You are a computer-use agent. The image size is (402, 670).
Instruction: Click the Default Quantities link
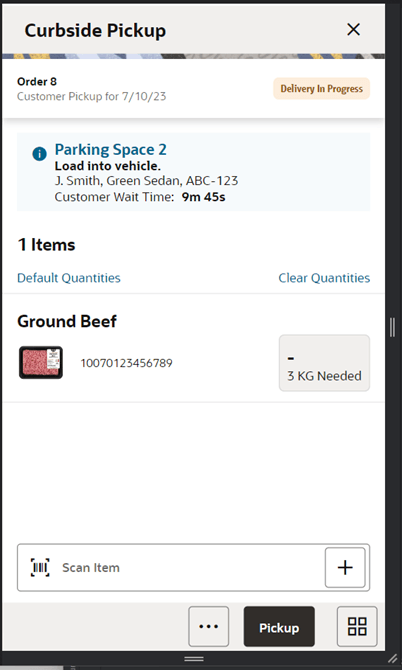pos(69,278)
